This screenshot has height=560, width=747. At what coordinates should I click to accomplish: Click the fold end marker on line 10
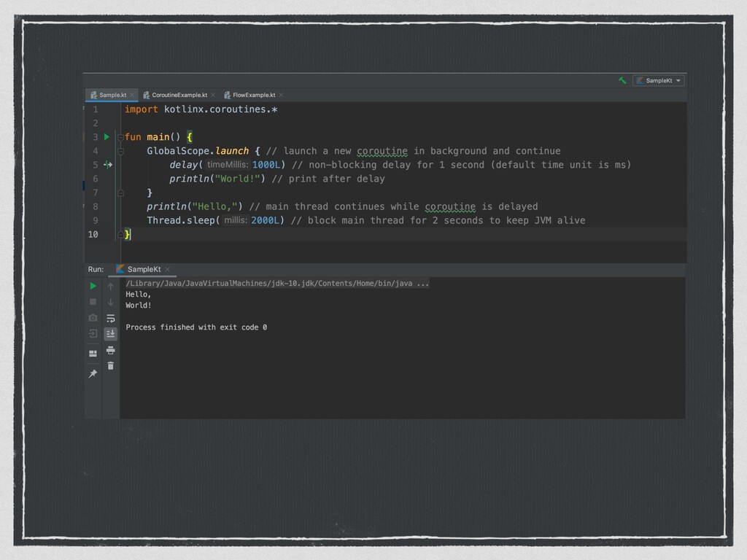pyautogui.click(x=120, y=234)
